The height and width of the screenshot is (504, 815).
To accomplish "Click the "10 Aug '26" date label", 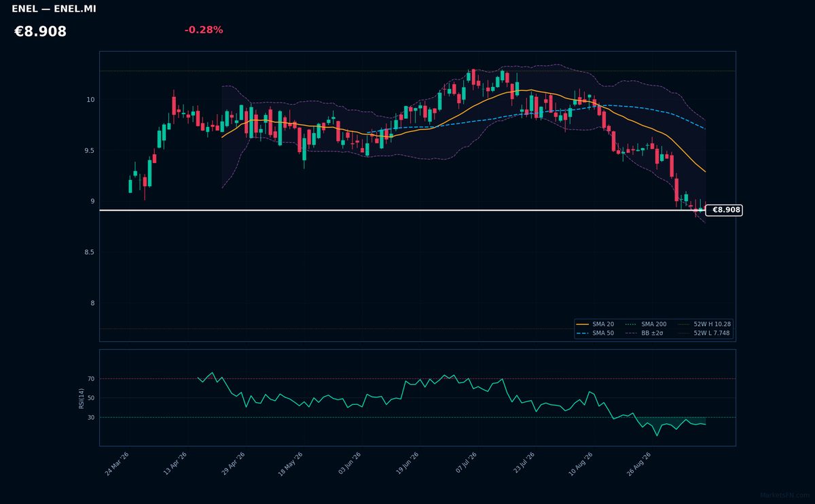I will 581,464.
